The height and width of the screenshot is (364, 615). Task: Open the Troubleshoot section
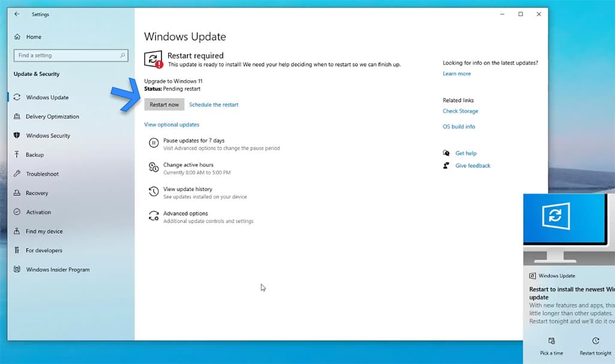[42, 174]
